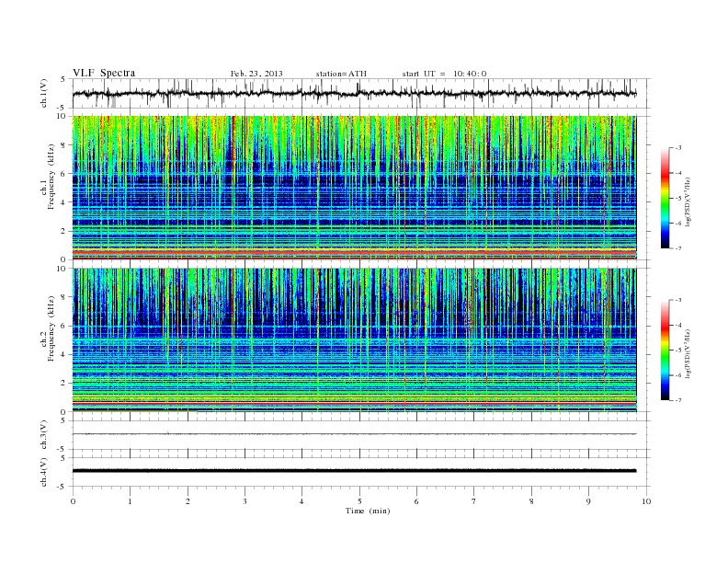Click the "ch.4(V)" axis label

click(x=44, y=472)
